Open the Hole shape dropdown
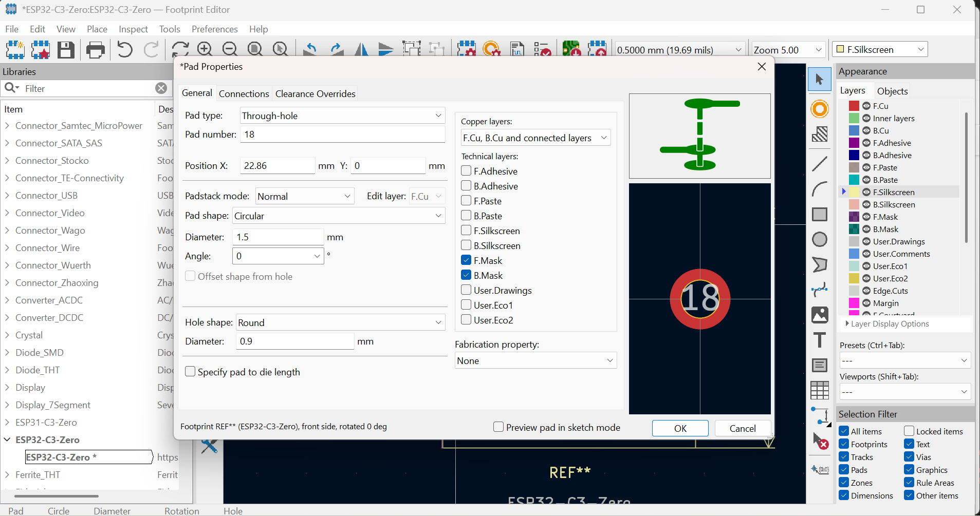 tap(340, 322)
